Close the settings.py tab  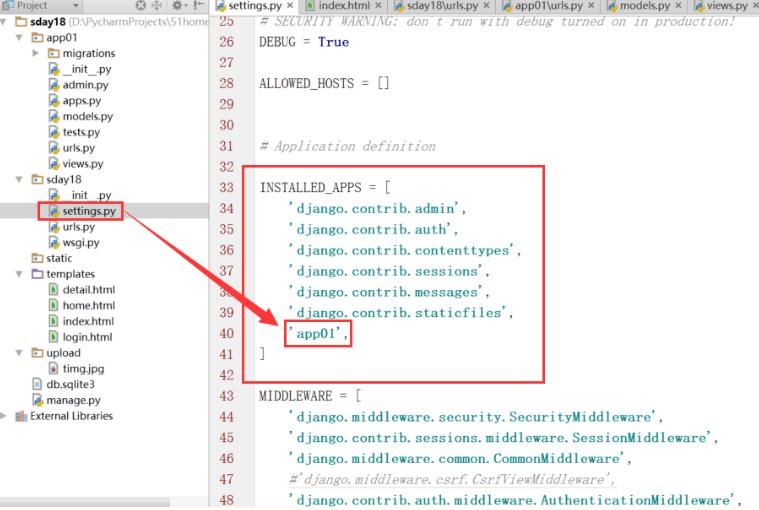point(290,5)
